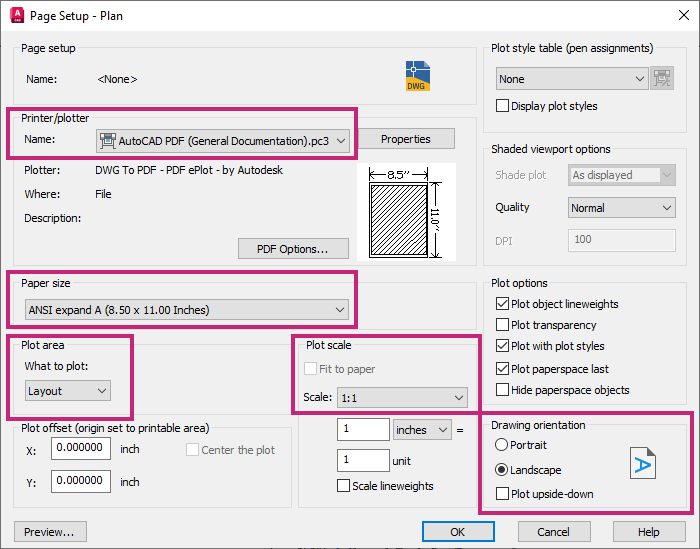Click the Cancel button

tap(554, 532)
